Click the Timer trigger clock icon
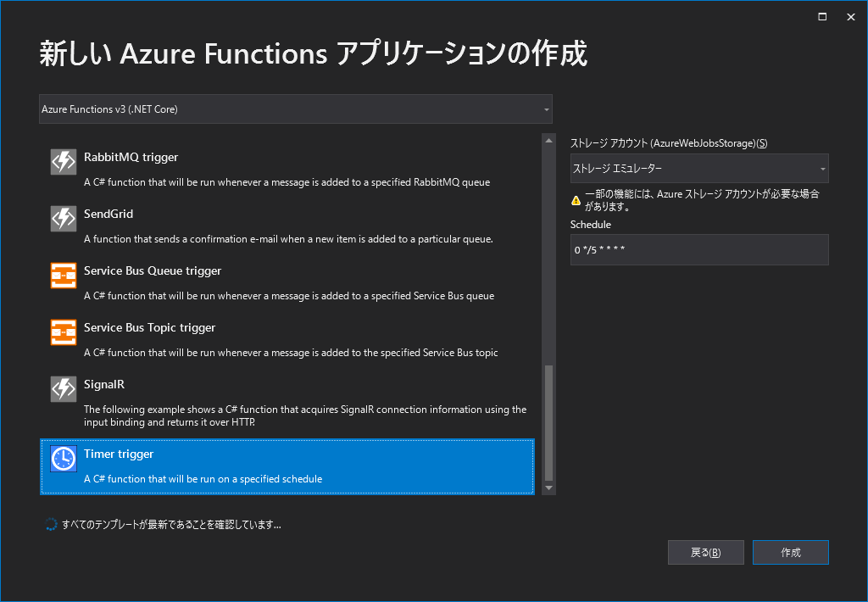Screen dimensions: 868x602 [x=64, y=459]
